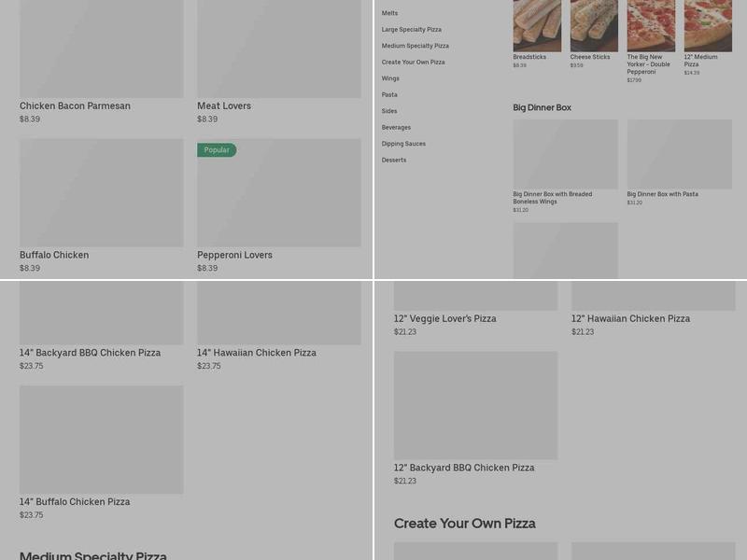
Task: Click the Buffalo Chicken melt image
Action: (x=101, y=193)
